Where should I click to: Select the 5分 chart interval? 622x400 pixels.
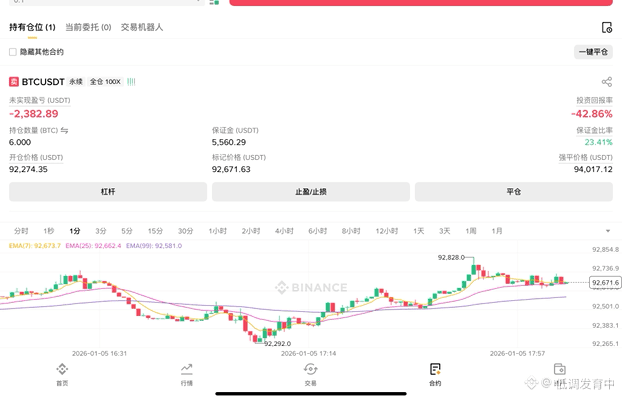point(127,231)
